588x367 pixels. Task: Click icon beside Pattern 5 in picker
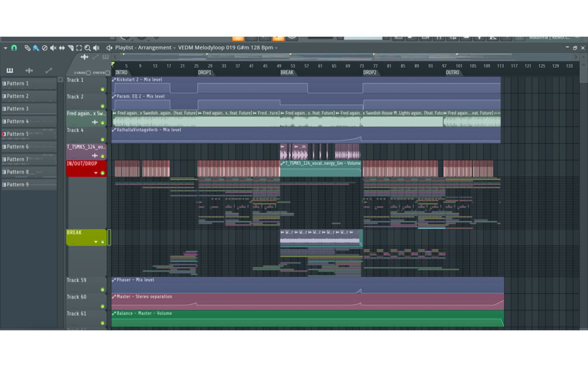4,134
